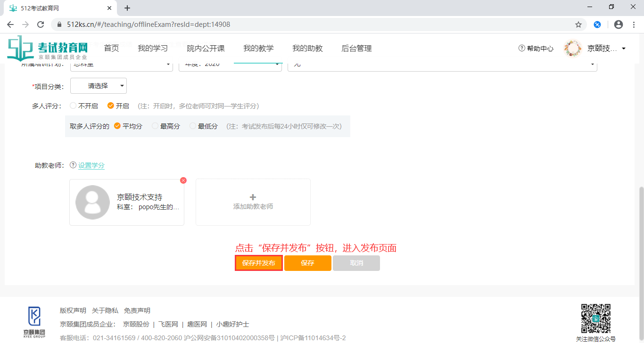Open the 关于隐私 footer link
This screenshot has width=644, height=343.
pos(105,310)
